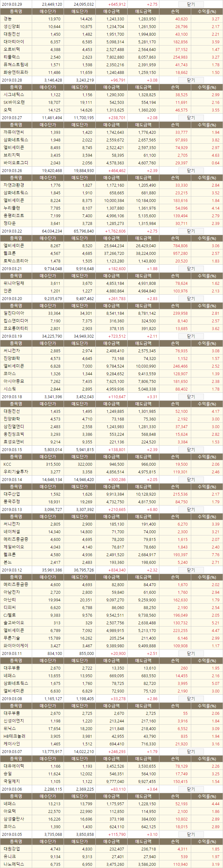Click the 성신양회 stock name
The image size is (223, 868).
point(12,26)
